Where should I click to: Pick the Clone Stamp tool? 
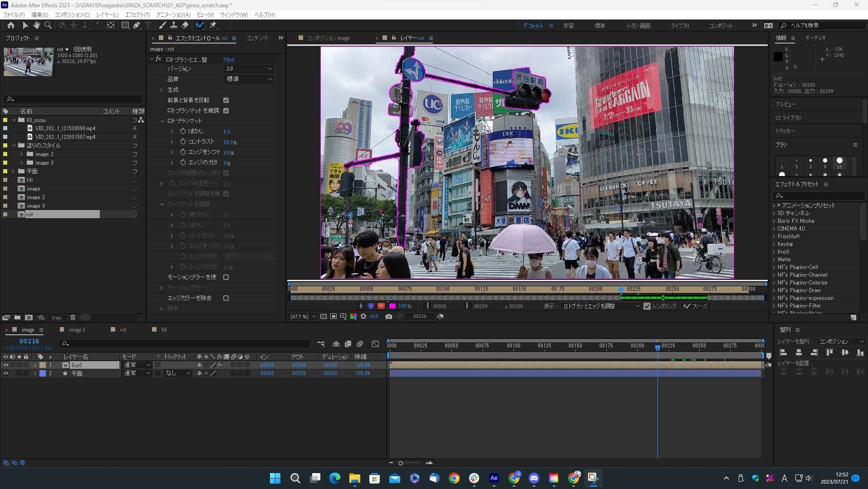173,25
